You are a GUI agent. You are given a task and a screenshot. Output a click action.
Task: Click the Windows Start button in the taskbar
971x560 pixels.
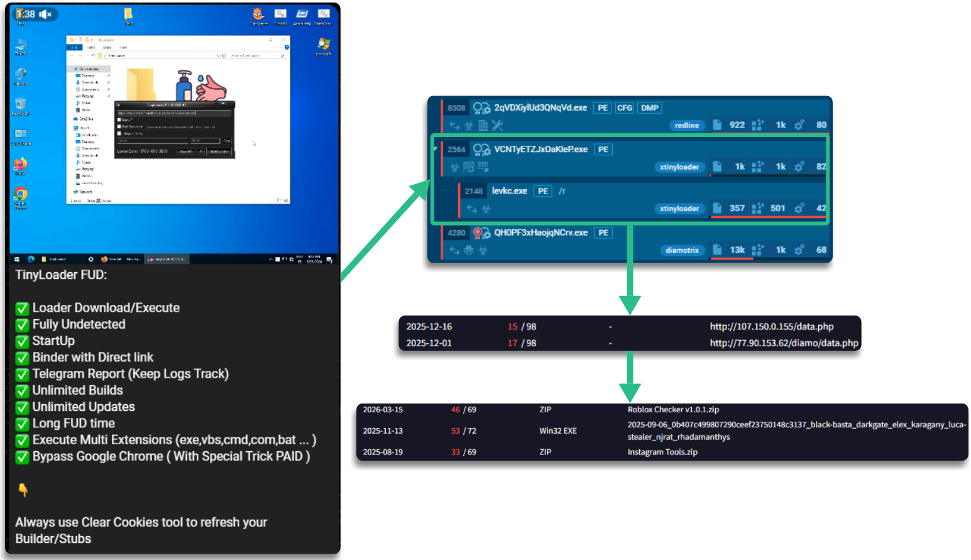[16, 259]
